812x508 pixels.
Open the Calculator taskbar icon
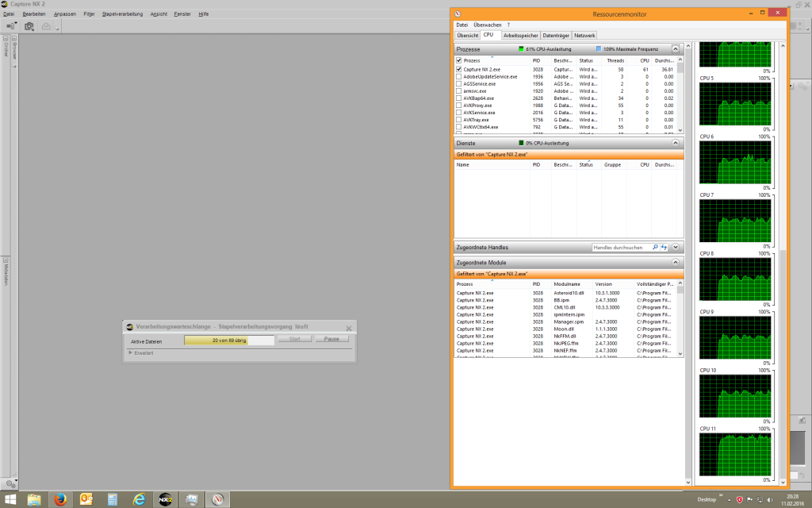(113, 500)
